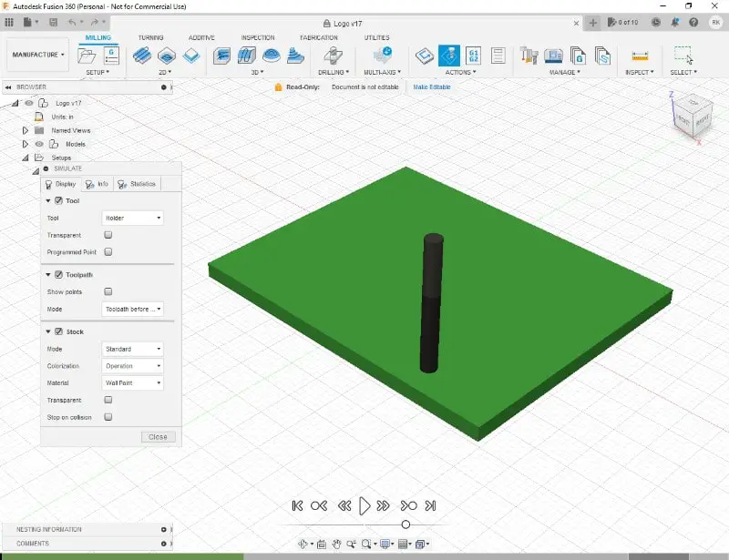Jump to start of simulation

(x=298, y=505)
